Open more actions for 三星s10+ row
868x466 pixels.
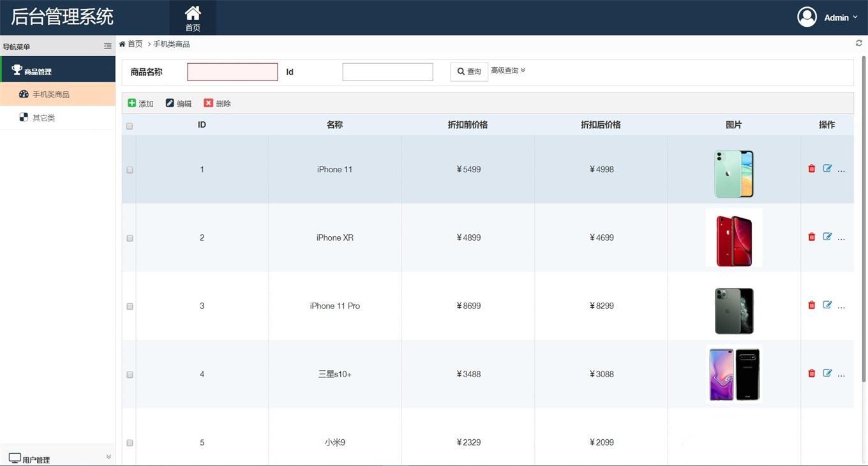(841, 375)
